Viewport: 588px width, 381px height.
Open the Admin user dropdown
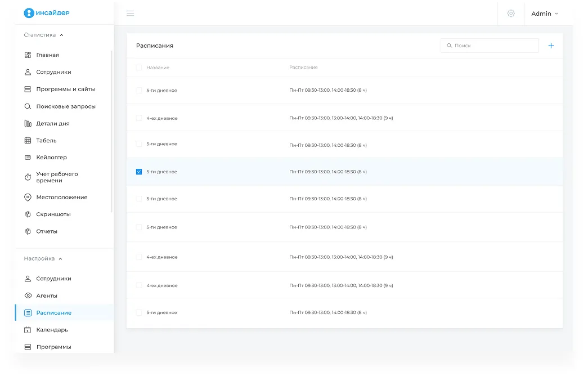click(x=544, y=14)
